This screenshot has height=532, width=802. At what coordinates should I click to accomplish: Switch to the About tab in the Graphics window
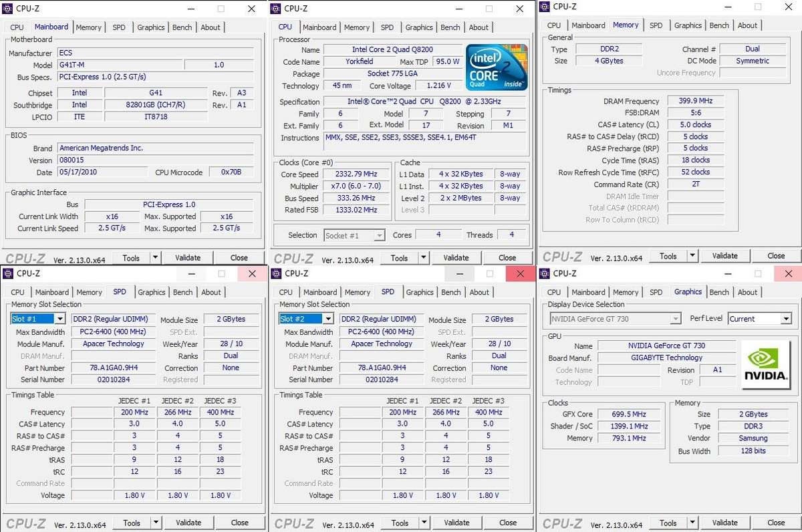point(747,291)
